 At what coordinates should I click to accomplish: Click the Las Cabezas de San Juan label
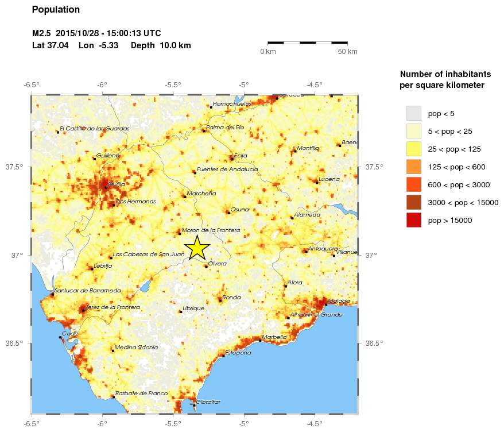(149, 254)
